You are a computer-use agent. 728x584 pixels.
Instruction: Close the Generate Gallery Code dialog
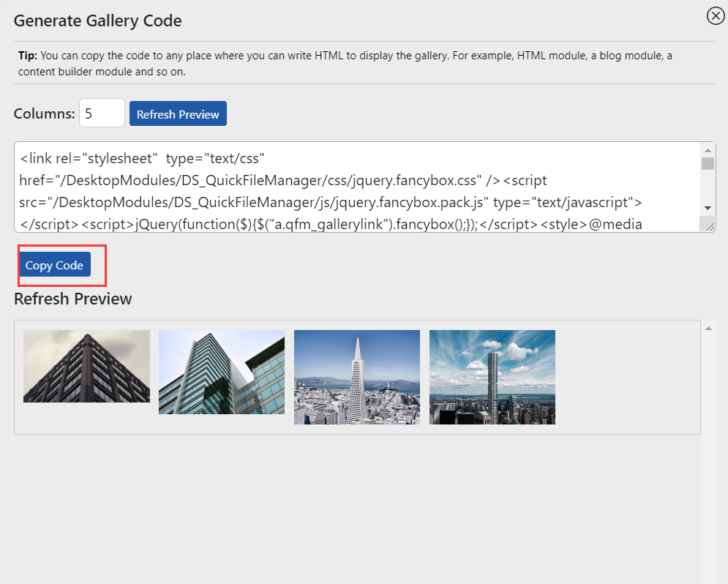(716, 16)
